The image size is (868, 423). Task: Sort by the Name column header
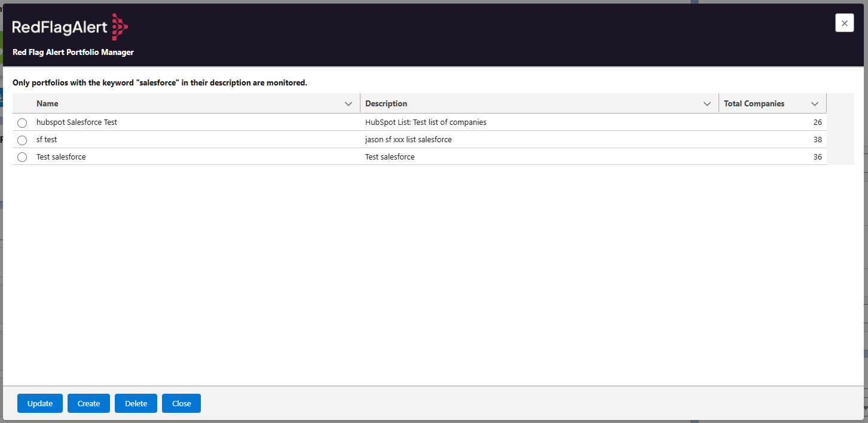coord(47,104)
